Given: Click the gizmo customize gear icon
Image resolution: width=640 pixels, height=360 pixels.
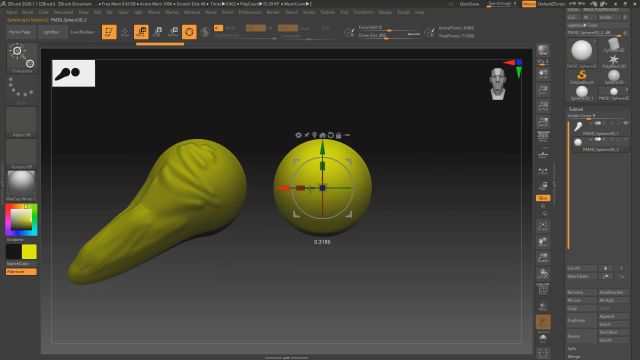Looking at the screenshot, I should tap(298, 135).
